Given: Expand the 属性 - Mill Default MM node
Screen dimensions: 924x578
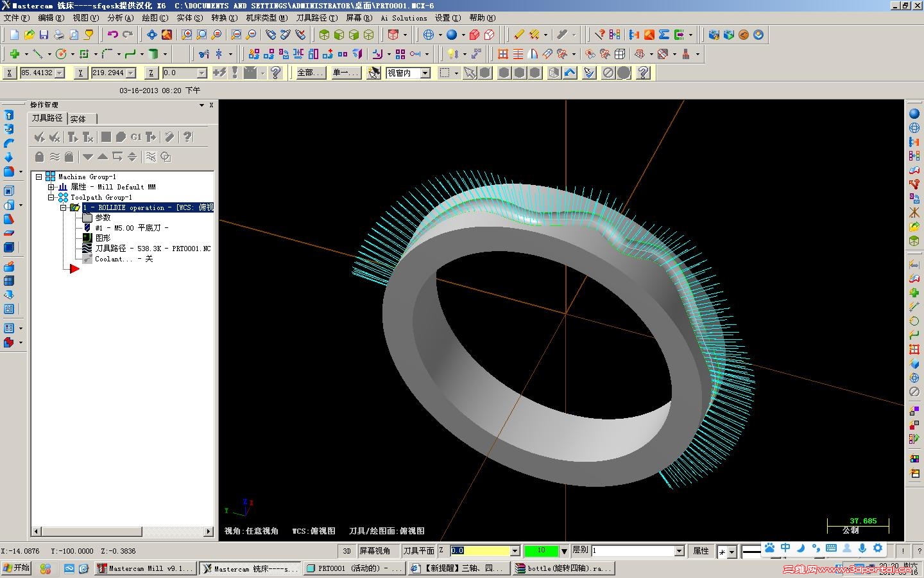Looking at the screenshot, I should [x=51, y=187].
